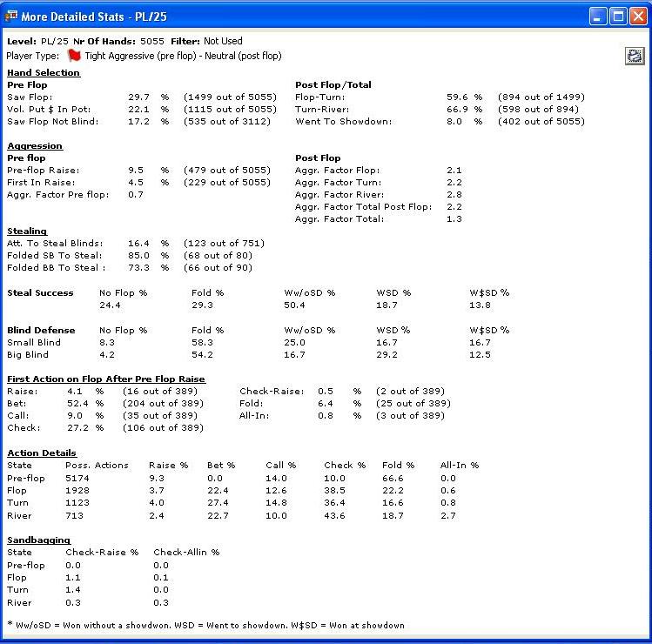Viewport: 652px width, 644px height.
Task: Click Folded BB To Steal value 73.3
Action: tap(138, 268)
